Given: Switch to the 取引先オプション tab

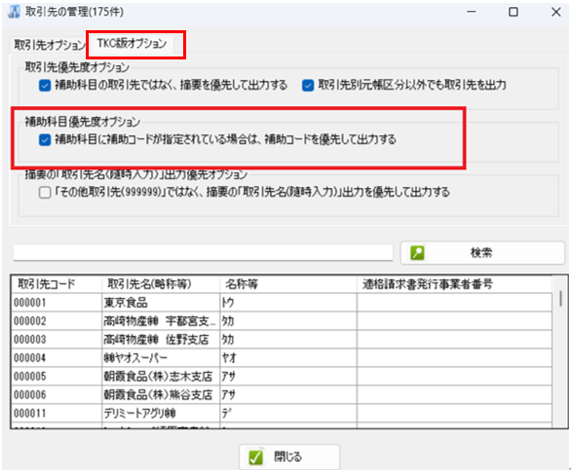Looking at the screenshot, I should point(49,45).
